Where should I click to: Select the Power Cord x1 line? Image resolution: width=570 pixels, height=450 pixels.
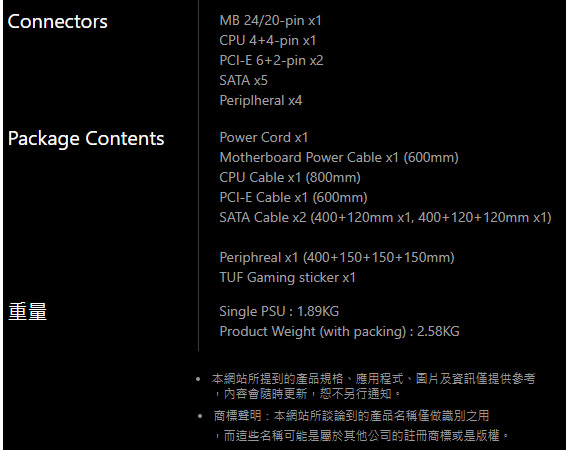click(x=264, y=137)
